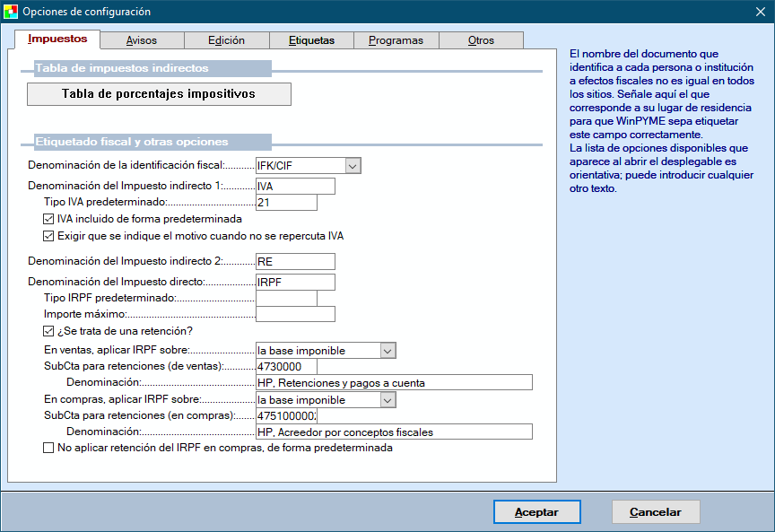Go to the Etiquetas tab

tap(311, 40)
